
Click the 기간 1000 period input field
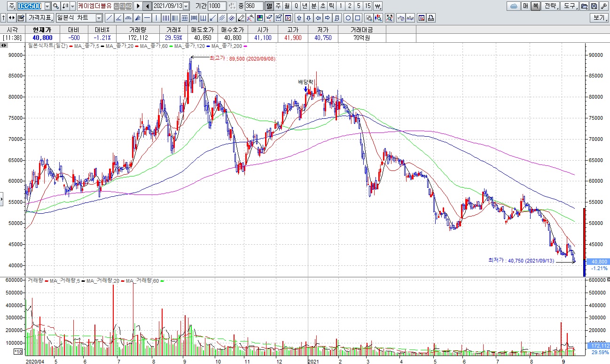[217, 6]
